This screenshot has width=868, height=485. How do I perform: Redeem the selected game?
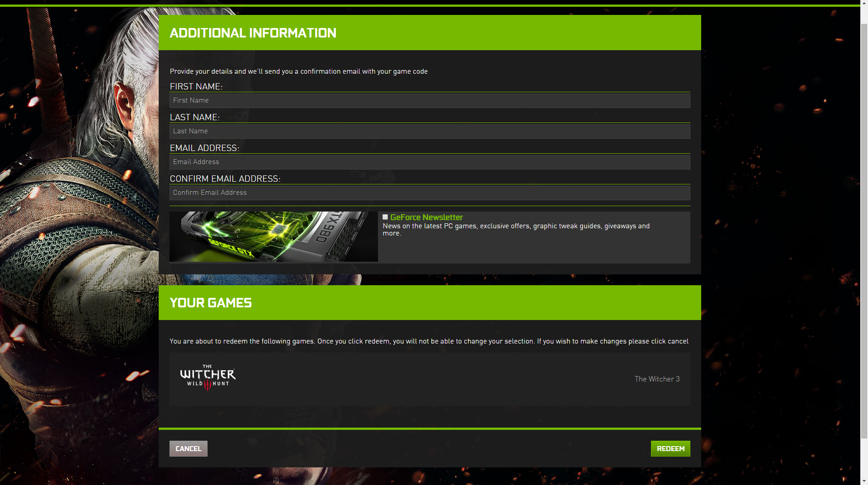click(670, 448)
